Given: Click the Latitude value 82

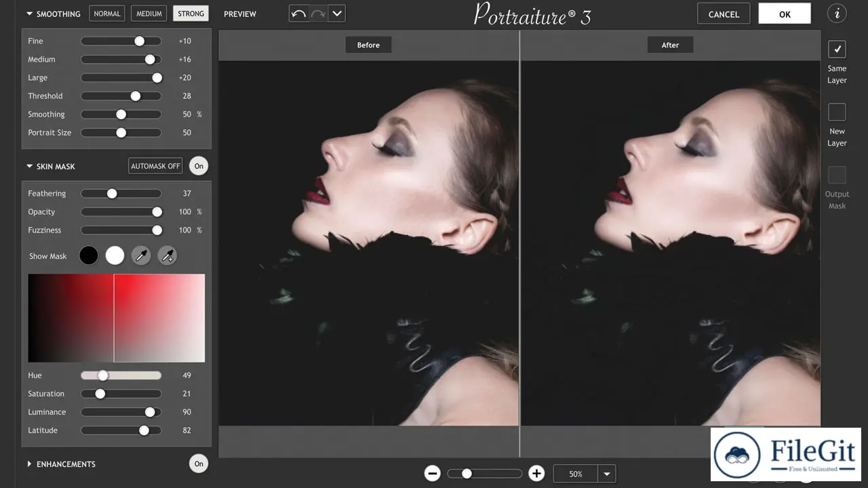Looking at the screenshot, I should click(x=186, y=430).
